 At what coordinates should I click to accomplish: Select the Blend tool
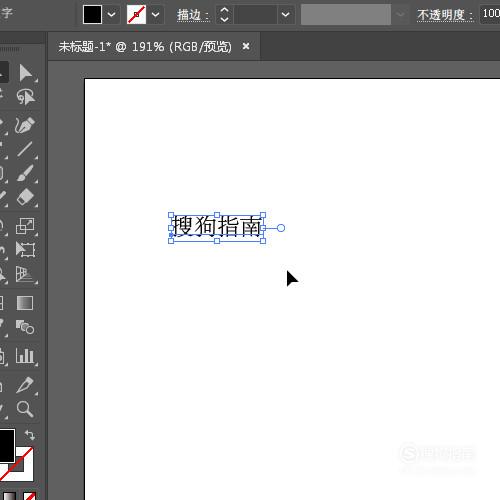[25, 327]
